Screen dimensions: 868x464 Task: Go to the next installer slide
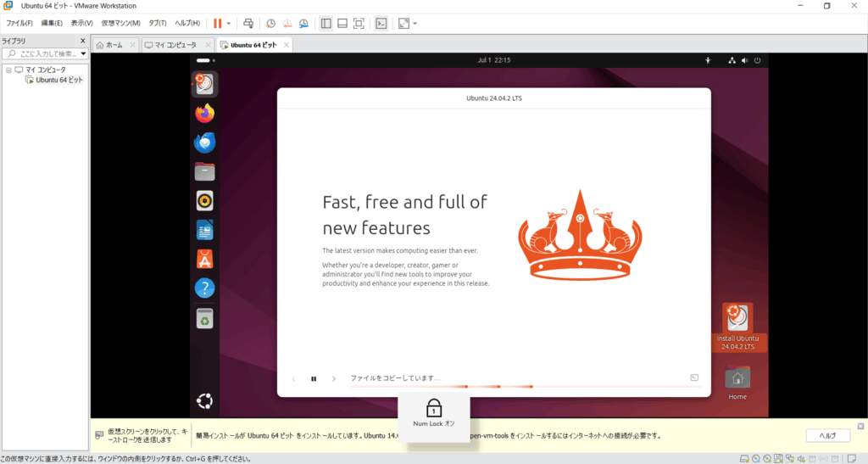tap(334, 379)
